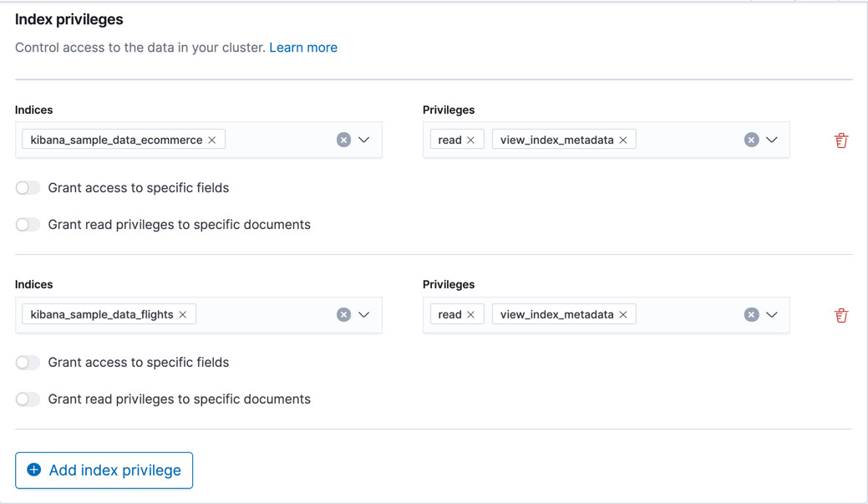The height and width of the screenshot is (504, 868).
Task: Clear all privileges for ecommerce index
Action: pos(751,140)
